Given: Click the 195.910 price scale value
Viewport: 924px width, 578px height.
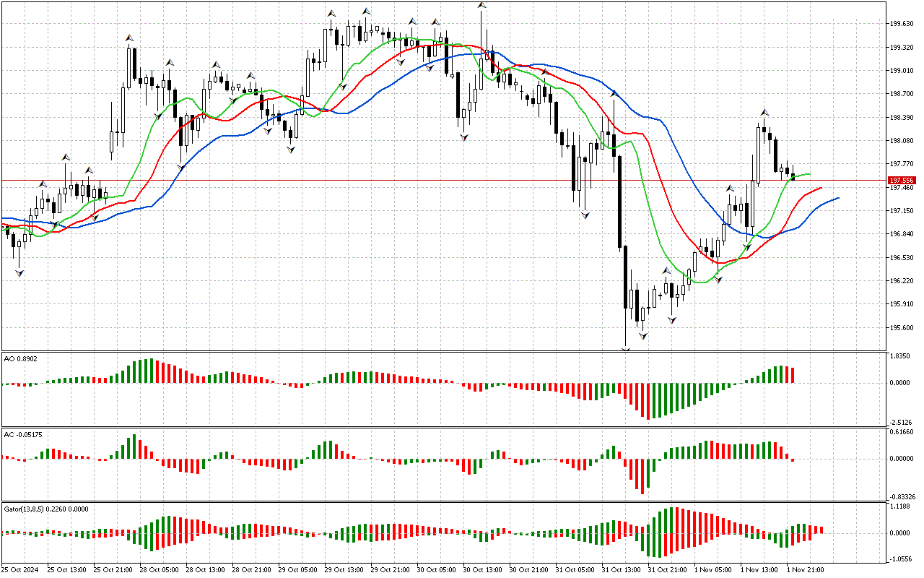Looking at the screenshot, I should tap(902, 304).
